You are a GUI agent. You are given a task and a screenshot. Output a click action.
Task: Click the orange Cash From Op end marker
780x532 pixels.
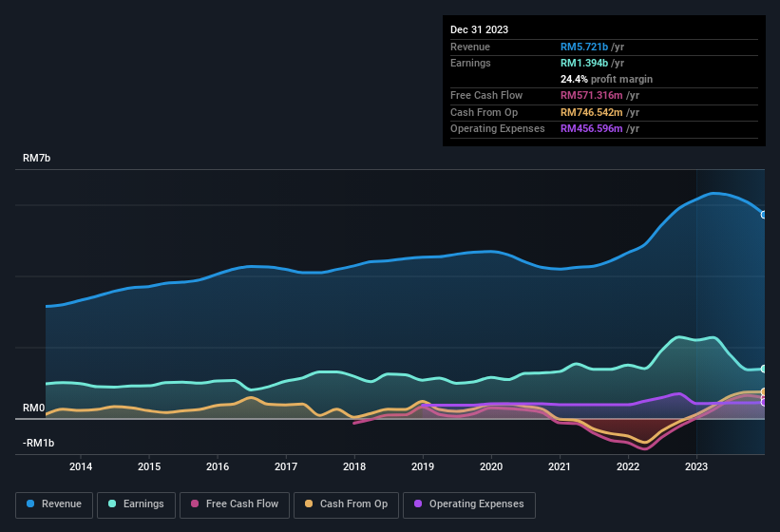(764, 392)
